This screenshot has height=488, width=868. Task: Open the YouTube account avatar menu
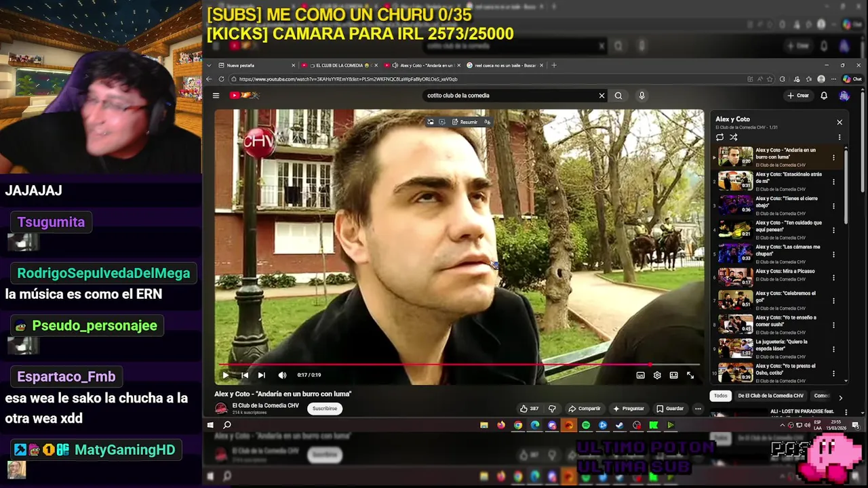click(x=844, y=96)
